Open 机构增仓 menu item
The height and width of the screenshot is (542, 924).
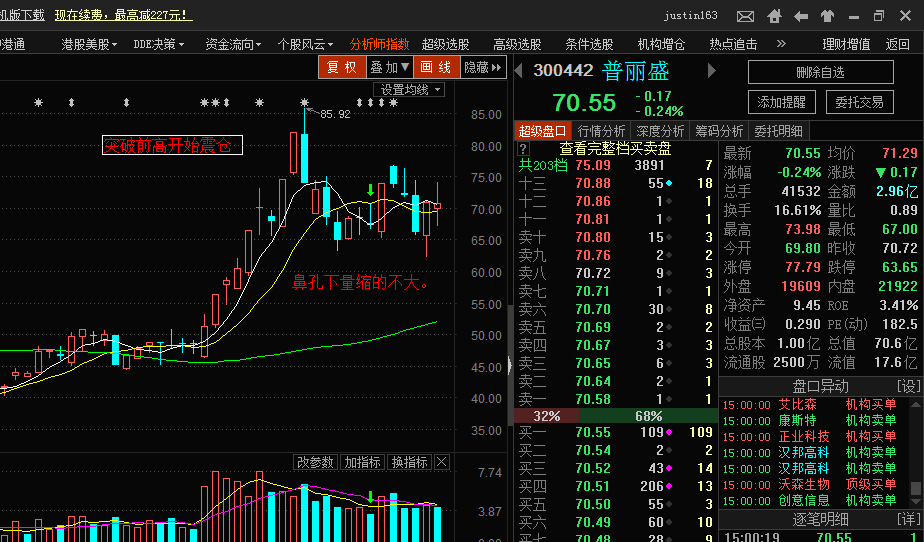pos(661,44)
